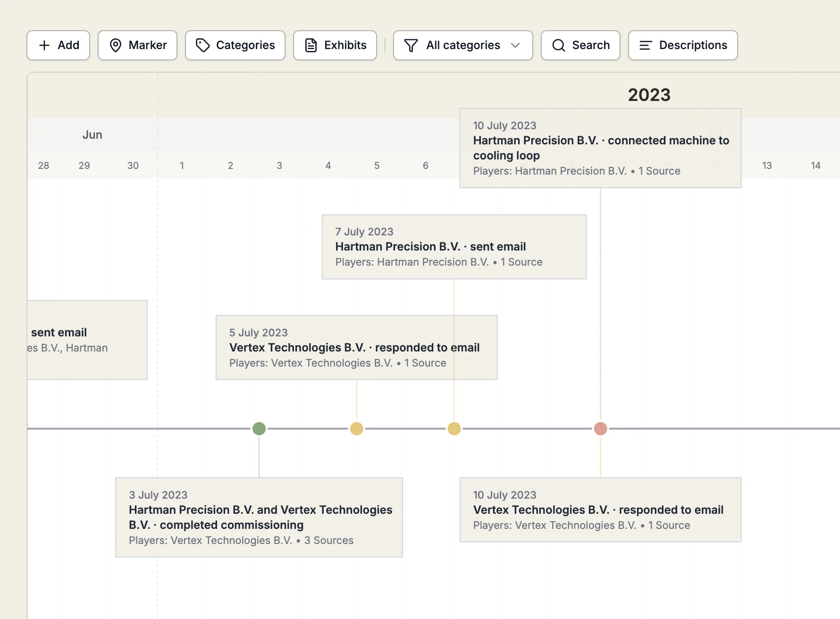This screenshot has width=840, height=619.
Task: Click the lines icon for Descriptions
Action: tap(646, 45)
